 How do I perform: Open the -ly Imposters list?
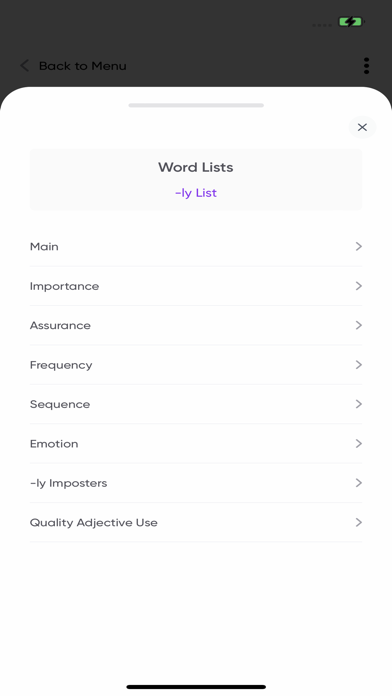coord(196,483)
